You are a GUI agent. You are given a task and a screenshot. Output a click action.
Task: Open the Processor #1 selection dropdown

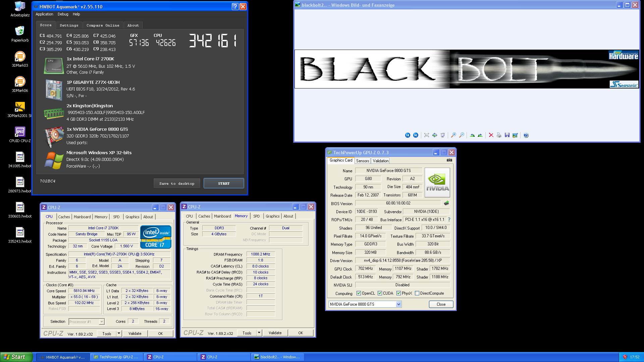102,322
